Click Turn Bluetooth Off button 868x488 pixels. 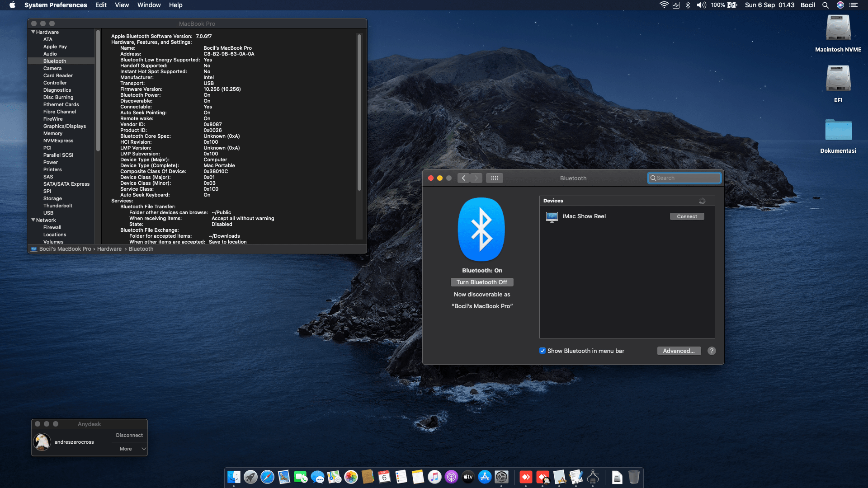coord(482,282)
